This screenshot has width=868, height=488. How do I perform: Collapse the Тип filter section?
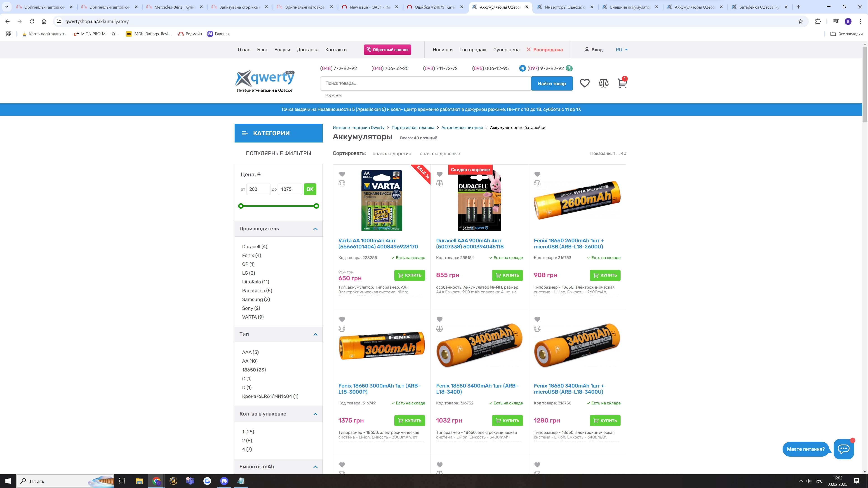(315, 334)
